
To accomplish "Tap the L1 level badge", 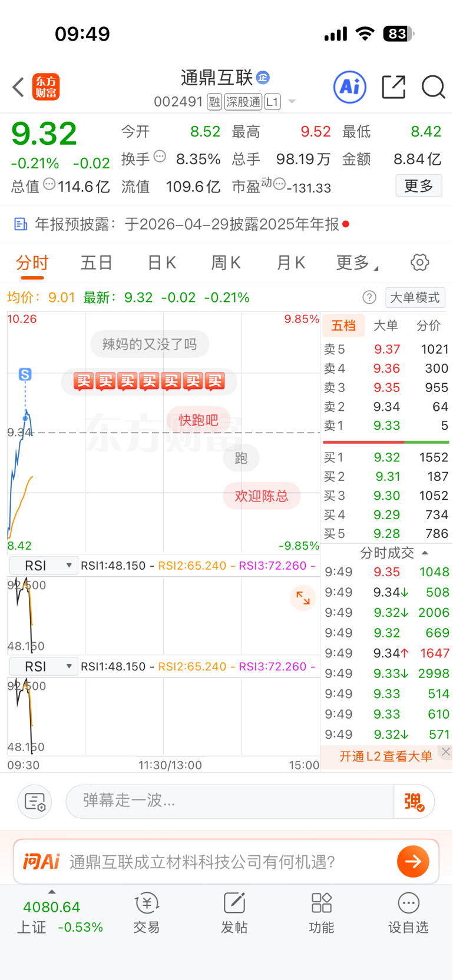I will point(272,102).
